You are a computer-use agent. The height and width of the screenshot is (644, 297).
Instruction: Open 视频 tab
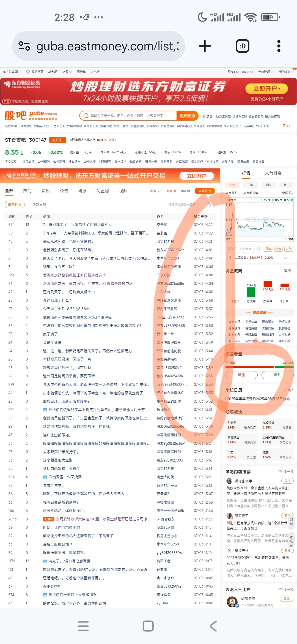(x=123, y=191)
